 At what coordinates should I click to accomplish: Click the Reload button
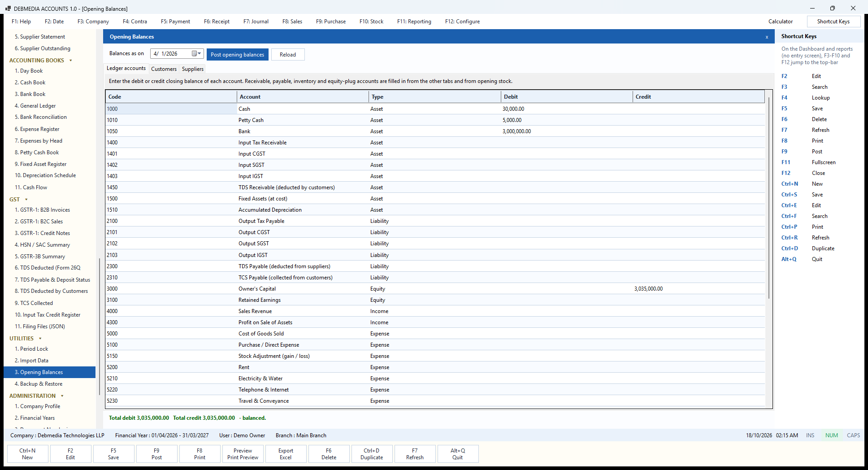(x=288, y=55)
